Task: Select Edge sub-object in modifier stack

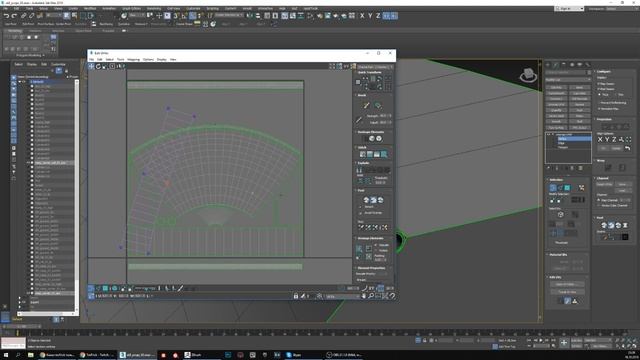Action: tap(561, 143)
